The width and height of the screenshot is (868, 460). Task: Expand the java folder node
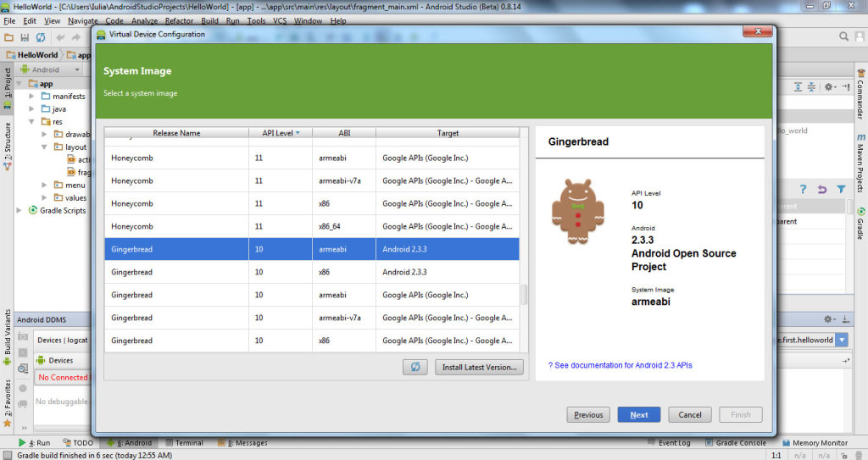point(31,109)
